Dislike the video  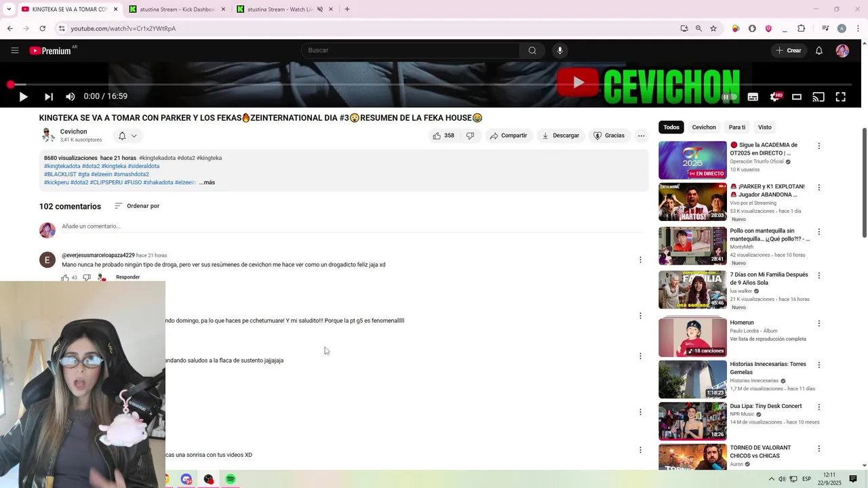(471, 136)
